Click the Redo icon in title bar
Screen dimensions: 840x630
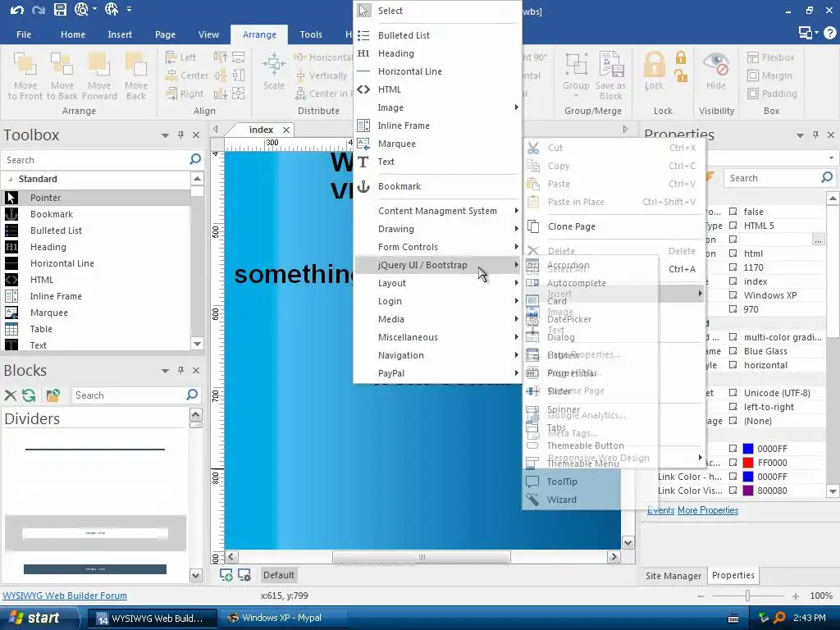tap(38, 10)
